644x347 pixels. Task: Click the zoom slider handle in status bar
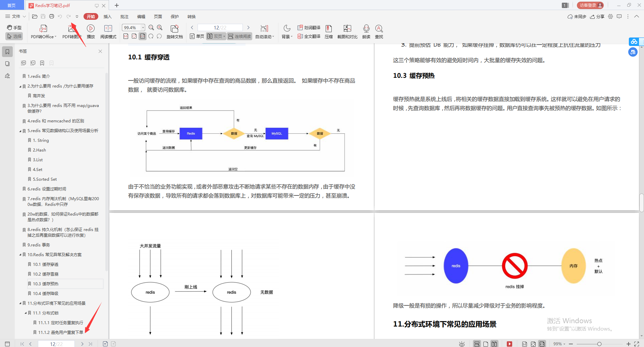599,344
